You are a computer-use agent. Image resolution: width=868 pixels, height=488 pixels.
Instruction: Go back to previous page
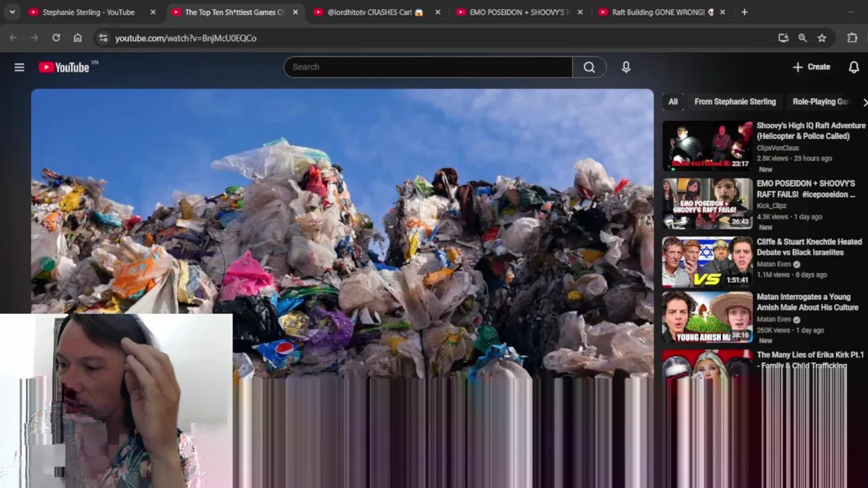13,38
